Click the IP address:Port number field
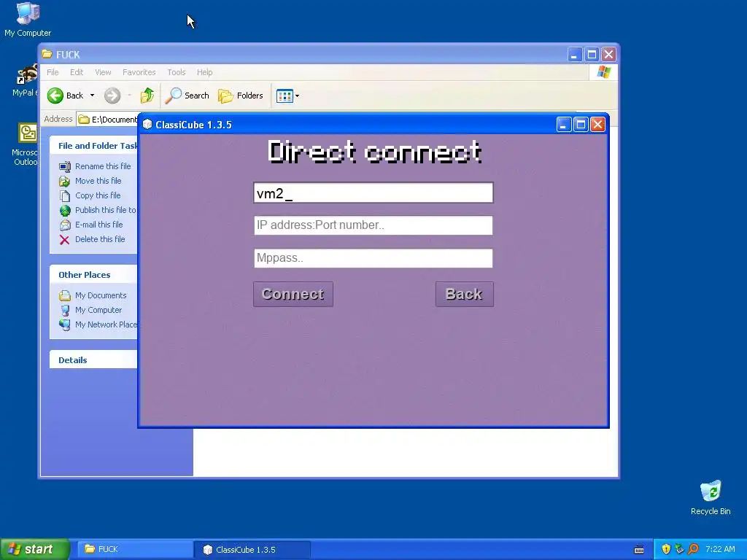Viewport: 747px width, 560px height. [373, 225]
